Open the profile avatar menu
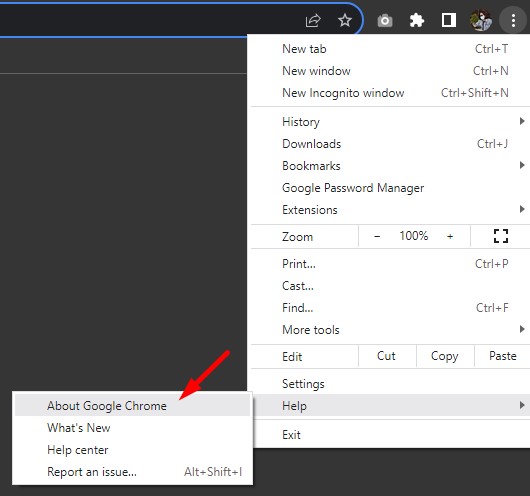 [481, 20]
